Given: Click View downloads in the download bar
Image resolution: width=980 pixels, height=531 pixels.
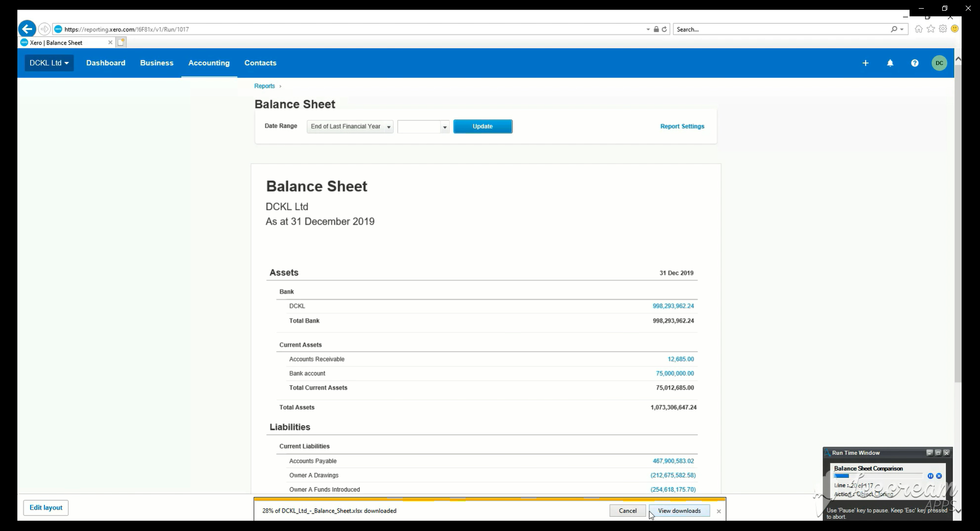Looking at the screenshot, I should coord(679,511).
